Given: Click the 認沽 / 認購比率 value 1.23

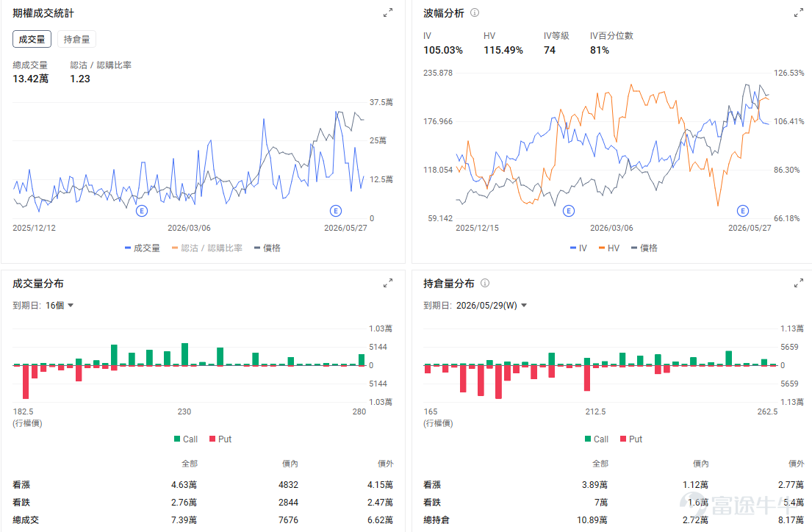Looking at the screenshot, I should point(80,79).
